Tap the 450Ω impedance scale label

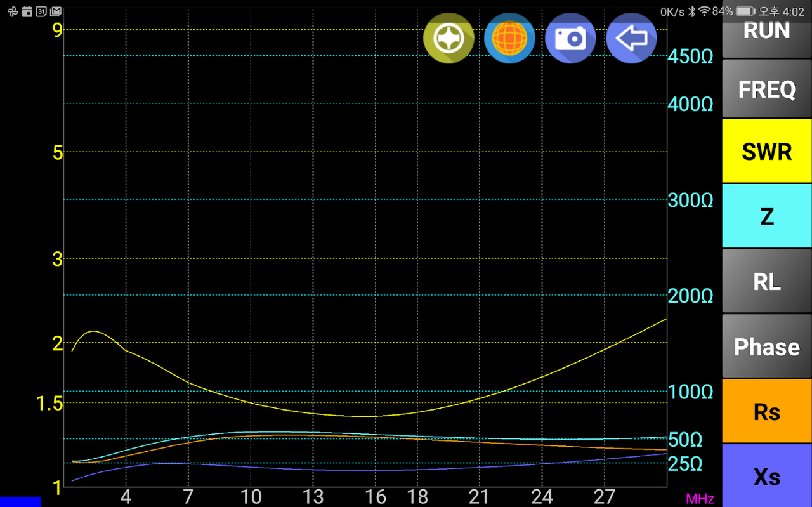click(x=690, y=56)
